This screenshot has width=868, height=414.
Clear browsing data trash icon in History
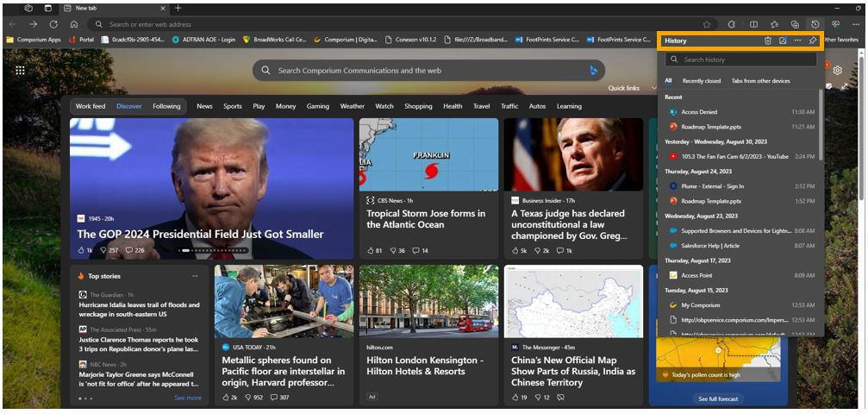[768, 41]
